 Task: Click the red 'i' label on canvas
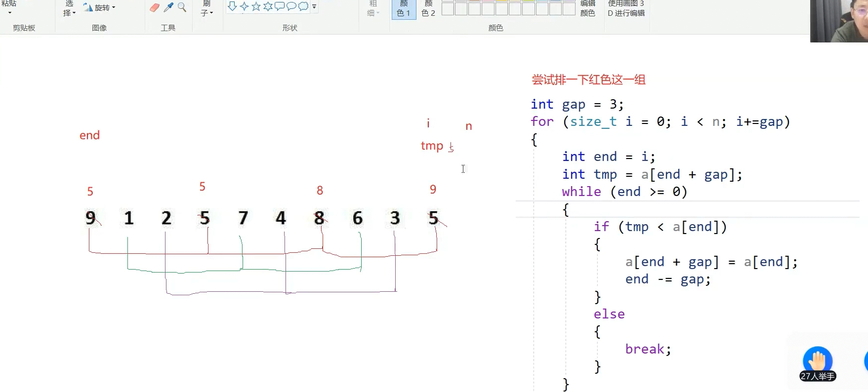(428, 123)
